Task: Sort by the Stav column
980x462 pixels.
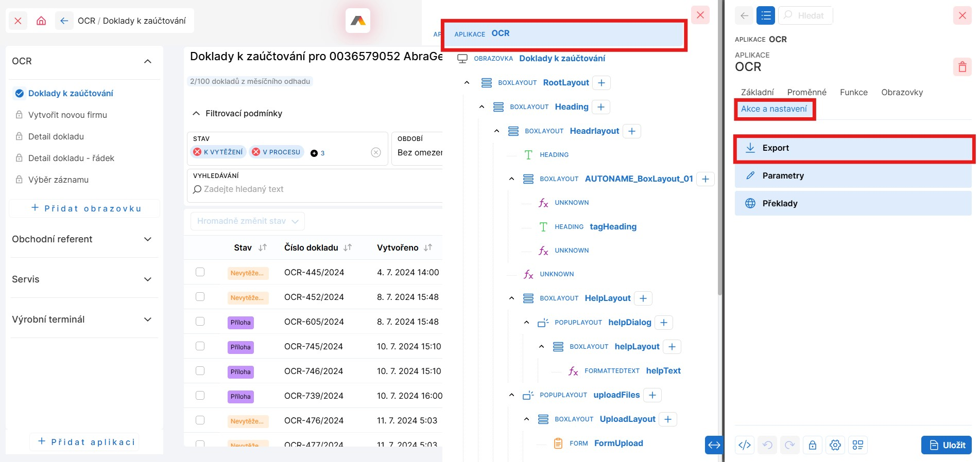Action: pos(263,247)
